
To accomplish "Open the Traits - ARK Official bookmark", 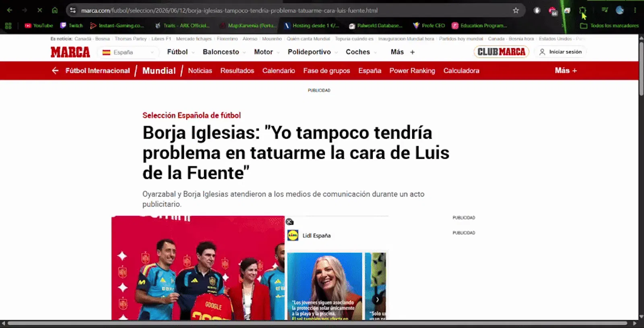I will 182,26.
